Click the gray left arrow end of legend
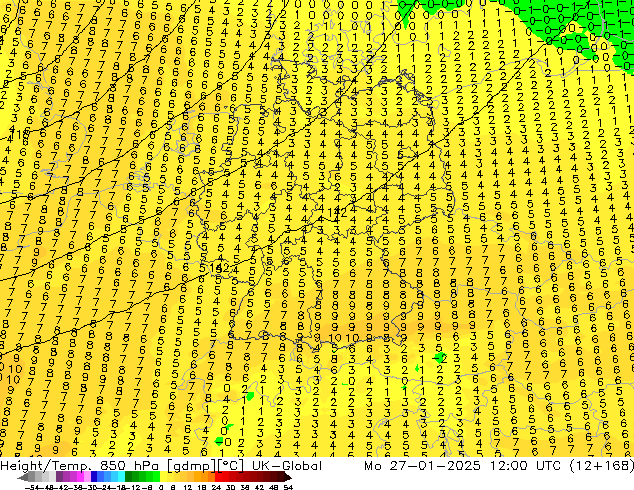 tap(23, 477)
